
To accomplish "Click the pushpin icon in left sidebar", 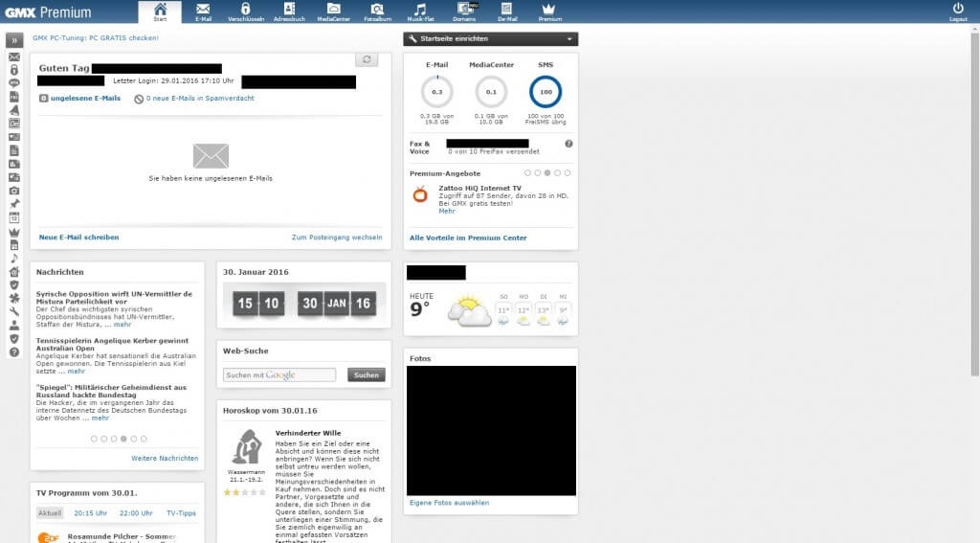I will [13, 204].
